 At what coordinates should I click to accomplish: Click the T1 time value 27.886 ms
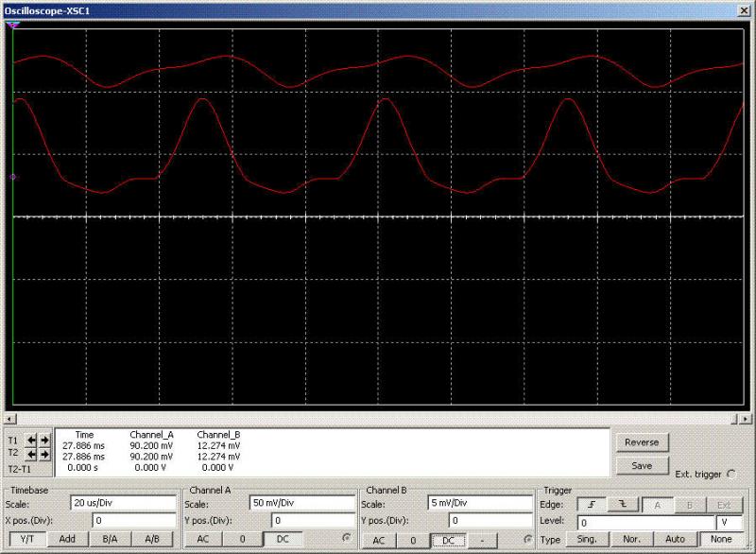[x=83, y=445]
